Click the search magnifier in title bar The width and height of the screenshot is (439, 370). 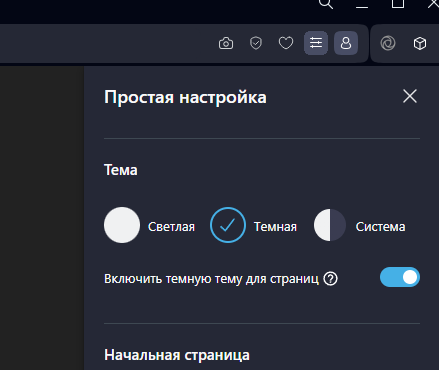tap(326, 4)
